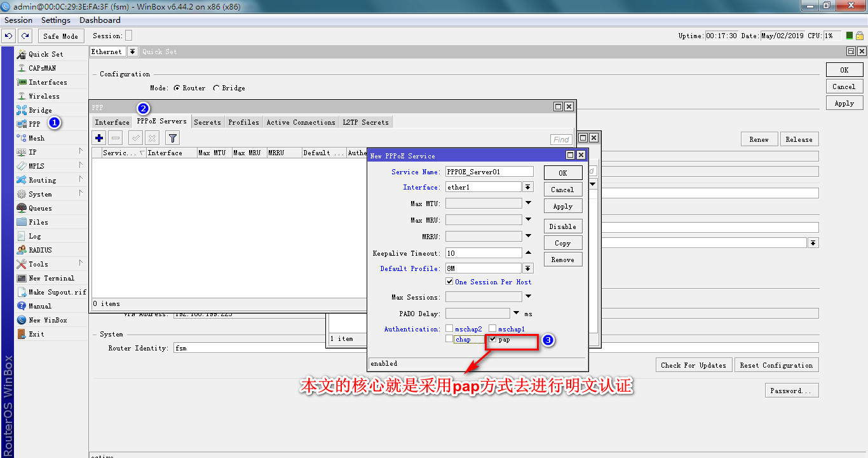Viewport: 868px width, 458px height.
Task: Expand Max MTU field arrow
Action: tap(528, 204)
